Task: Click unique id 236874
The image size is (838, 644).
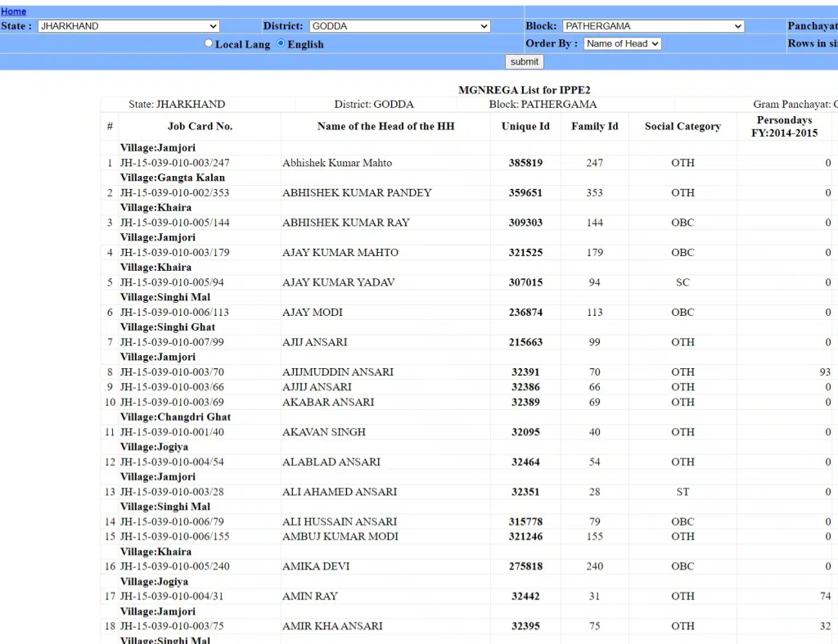Action: click(x=525, y=313)
